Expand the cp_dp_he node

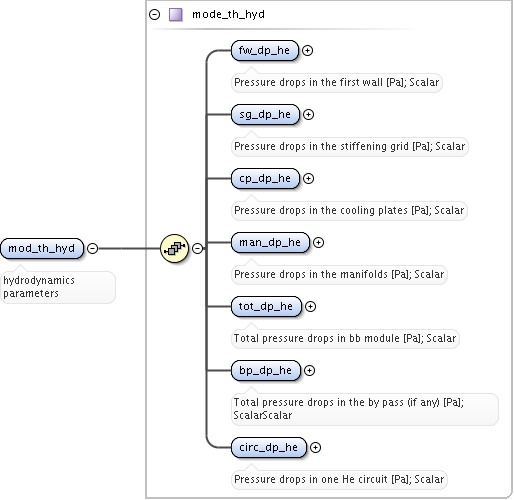click(308, 179)
